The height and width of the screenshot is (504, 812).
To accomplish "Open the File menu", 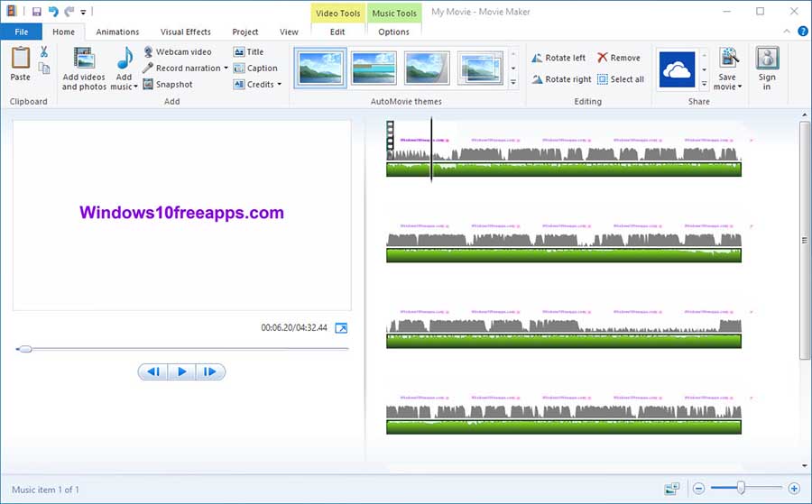I will coord(22,32).
